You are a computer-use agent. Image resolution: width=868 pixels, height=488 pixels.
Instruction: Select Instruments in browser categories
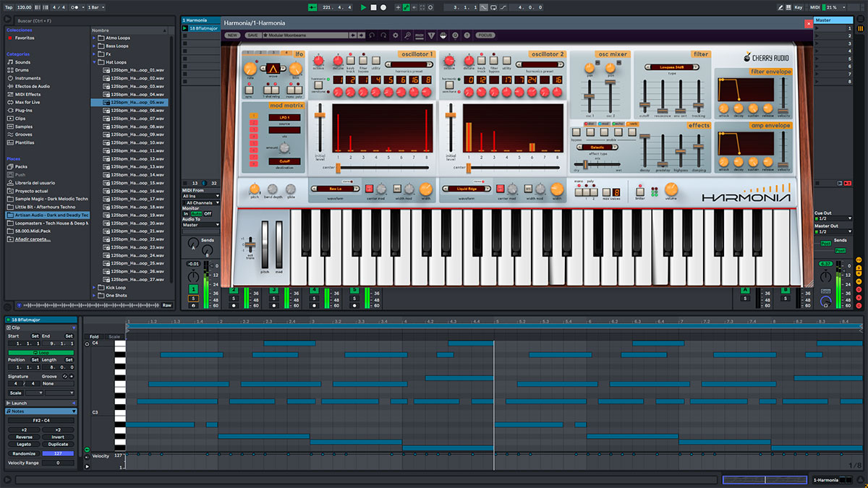point(27,78)
